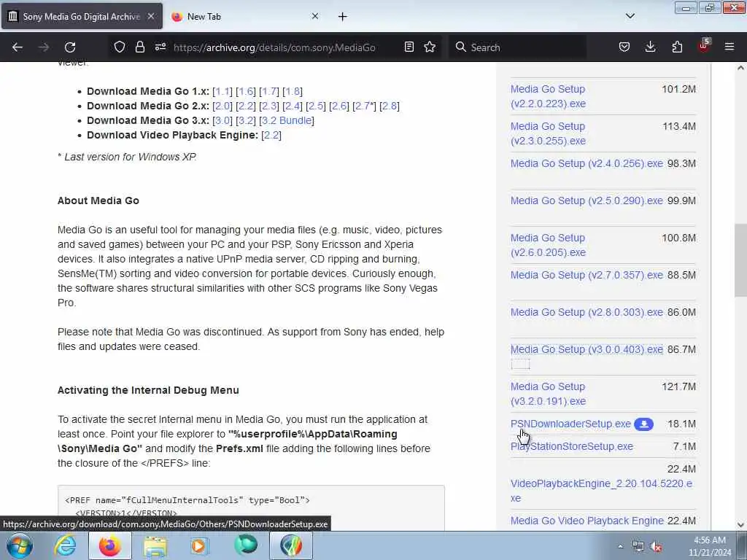
Task: Toggle reader view icon
Action: point(409,47)
